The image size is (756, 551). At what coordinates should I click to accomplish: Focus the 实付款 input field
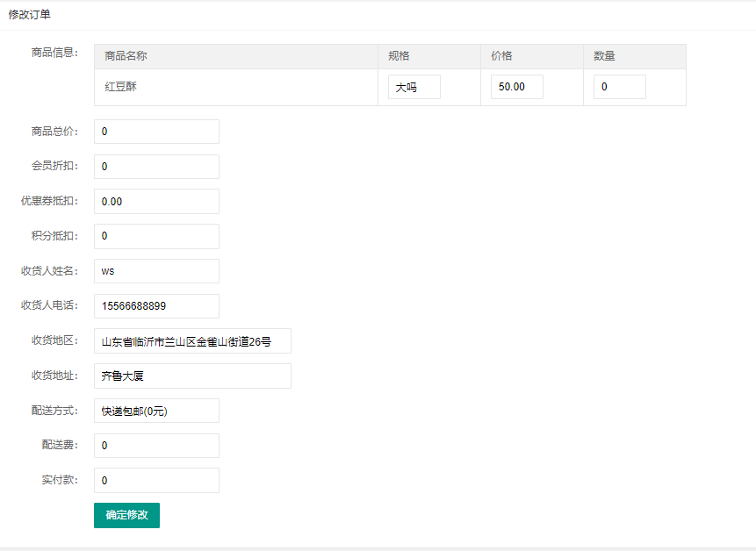[156, 480]
